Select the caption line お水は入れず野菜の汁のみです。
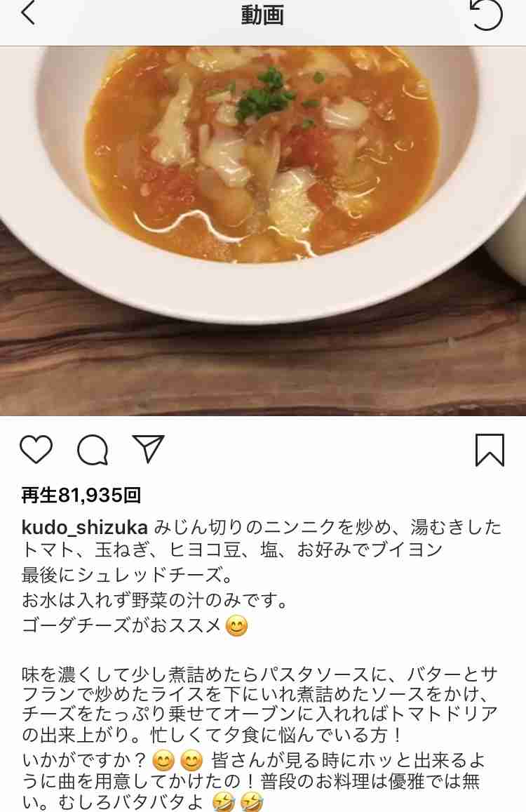 point(155,601)
